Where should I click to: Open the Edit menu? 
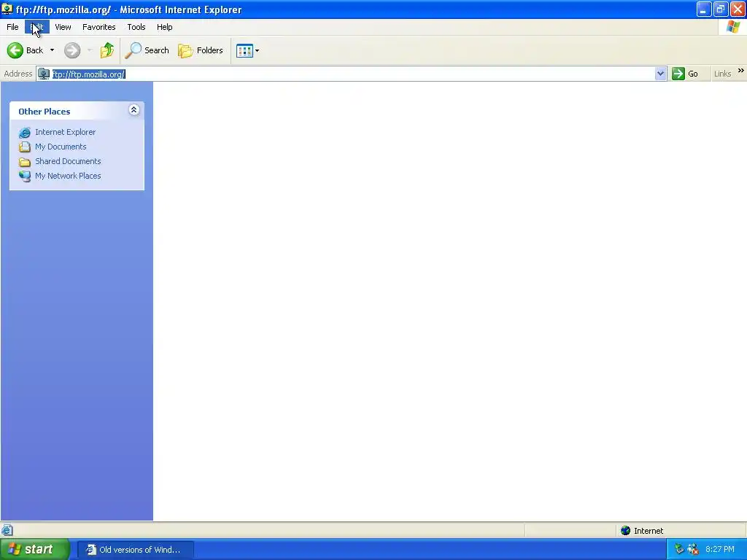click(36, 27)
